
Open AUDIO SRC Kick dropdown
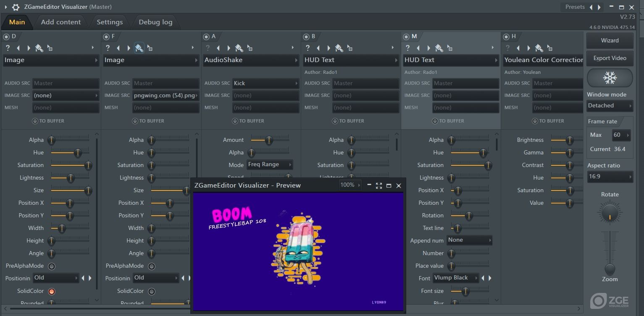coord(265,83)
